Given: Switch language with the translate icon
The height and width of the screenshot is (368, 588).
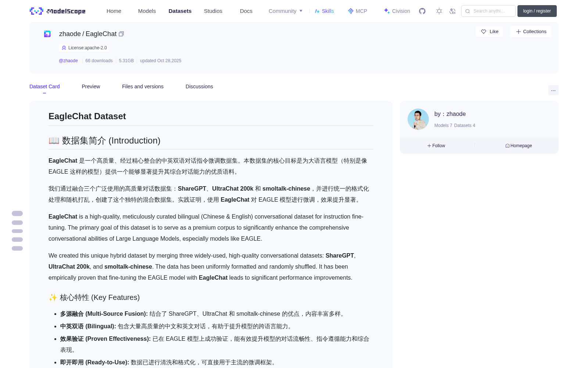Looking at the screenshot, I should (453, 11).
